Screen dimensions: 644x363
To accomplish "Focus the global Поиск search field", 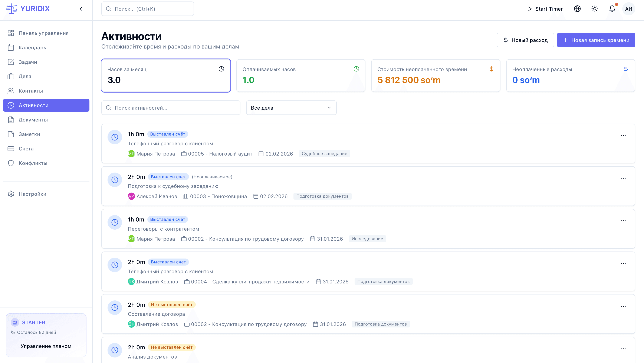I will [x=148, y=9].
